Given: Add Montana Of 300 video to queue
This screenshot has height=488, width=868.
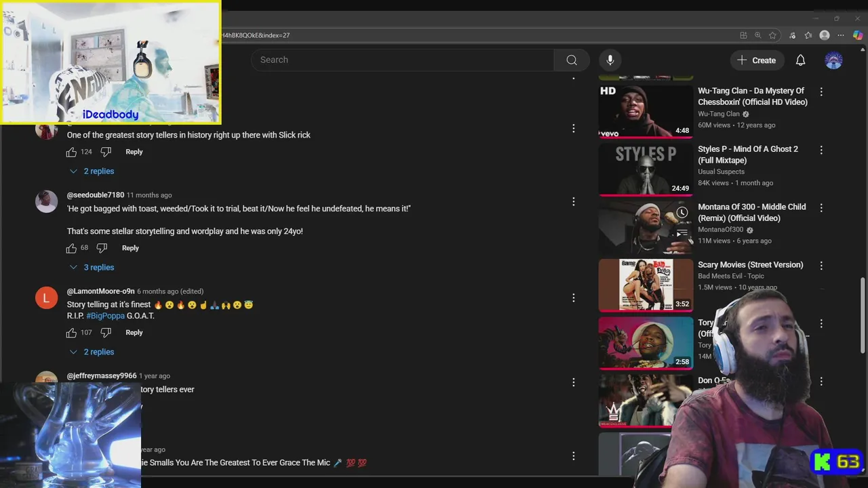Looking at the screenshot, I should [x=682, y=234].
